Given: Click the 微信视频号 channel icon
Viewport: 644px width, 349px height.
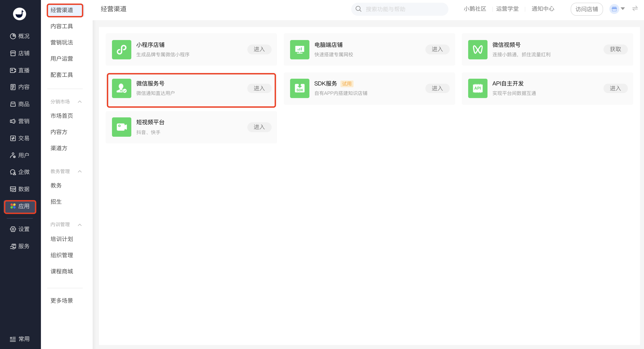Looking at the screenshot, I should pos(478,49).
